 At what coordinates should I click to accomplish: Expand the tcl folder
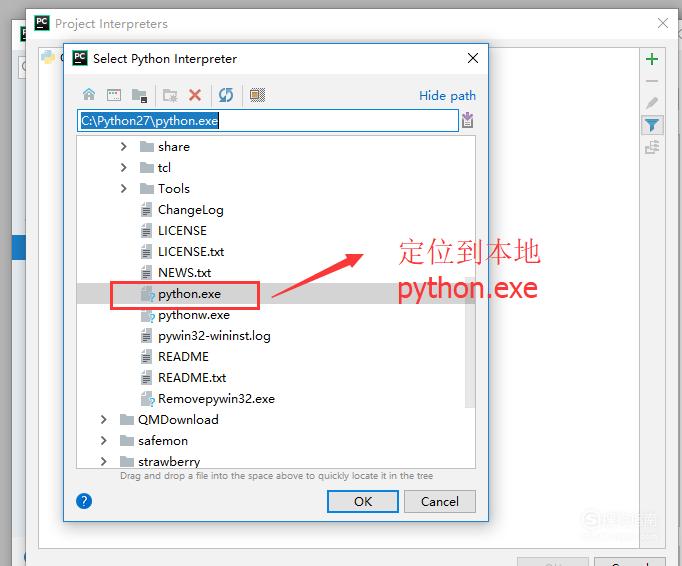(x=124, y=167)
